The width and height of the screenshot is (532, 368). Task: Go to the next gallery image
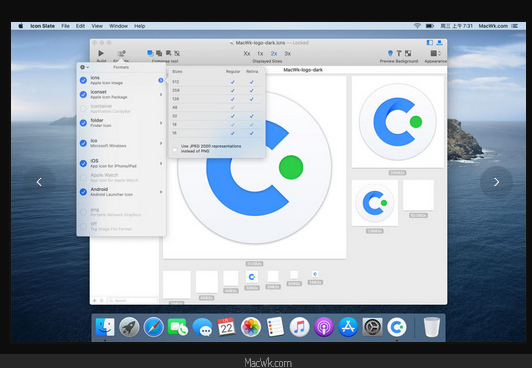pyautogui.click(x=496, y=182)
